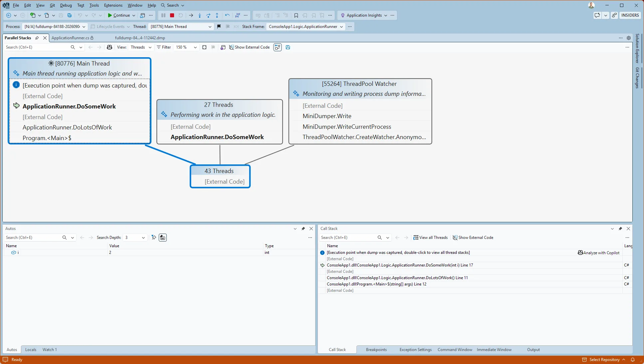Select the 27 Threads node header
The image size is (644, 364).
point(219,105)
